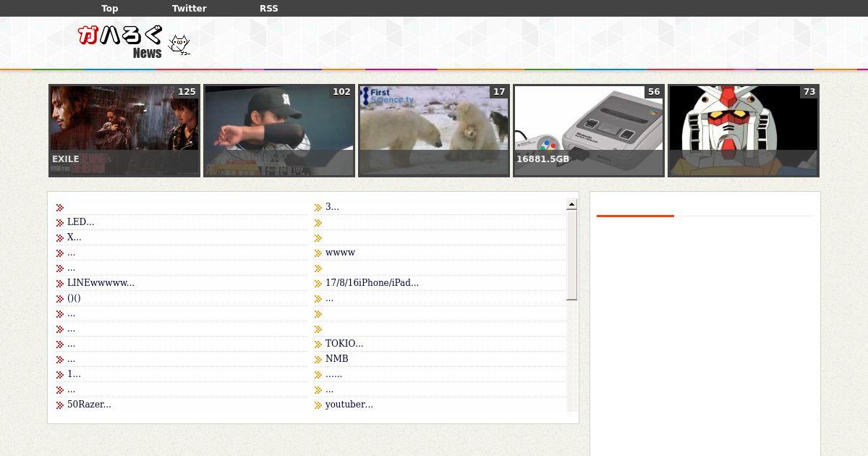The height and width of the screenshot is (456, 868).
Task: Open the baseball player thumbnail with count 102
Action: 279,130
